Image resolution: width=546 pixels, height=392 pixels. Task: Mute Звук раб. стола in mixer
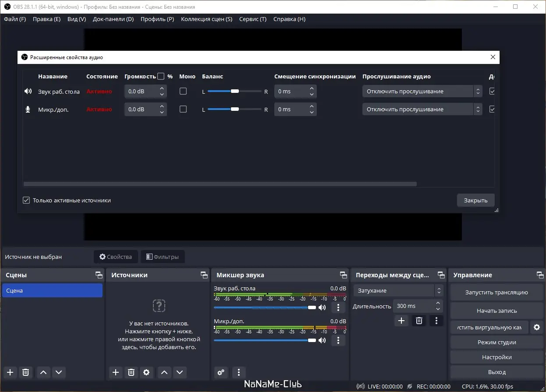tap(322, 307)
